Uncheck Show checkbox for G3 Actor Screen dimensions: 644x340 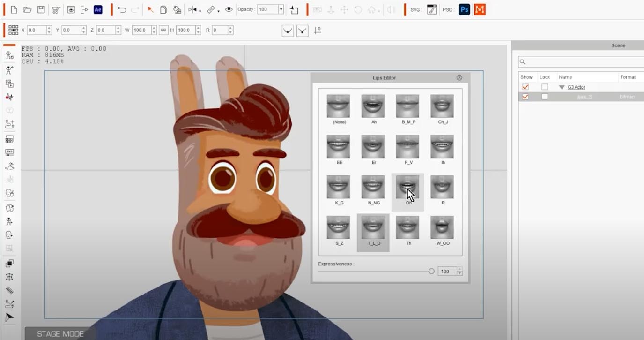526,87
